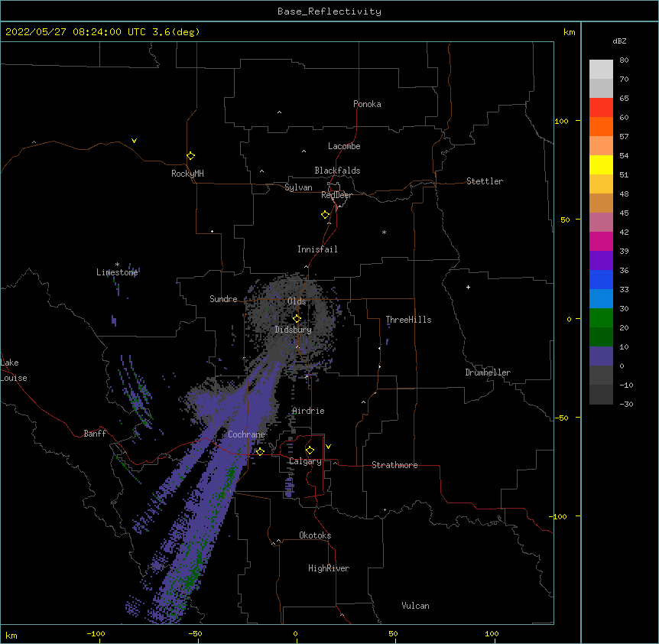Click the Vulcan town label
The height and width of the screenshot is (644, 659).
(415, 606)
